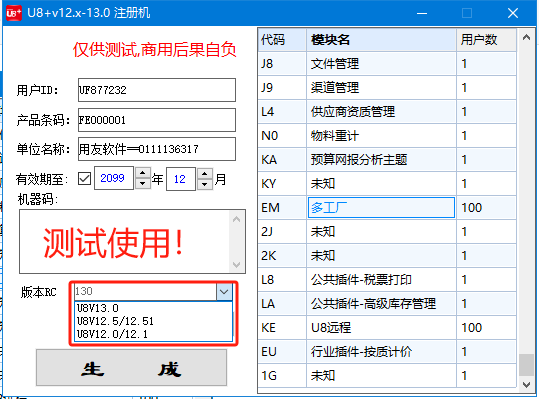Screen dimensions: 539x399
Task: Click the 用户数 column header
Action: pyautogui.click(x=486, y=40)
